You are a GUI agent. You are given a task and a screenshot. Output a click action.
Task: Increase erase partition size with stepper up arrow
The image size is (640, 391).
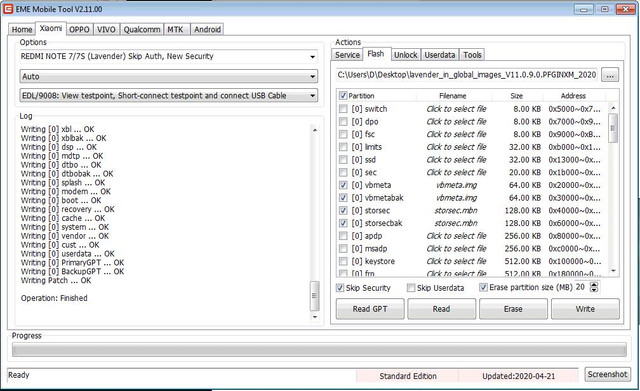[594, 284]
